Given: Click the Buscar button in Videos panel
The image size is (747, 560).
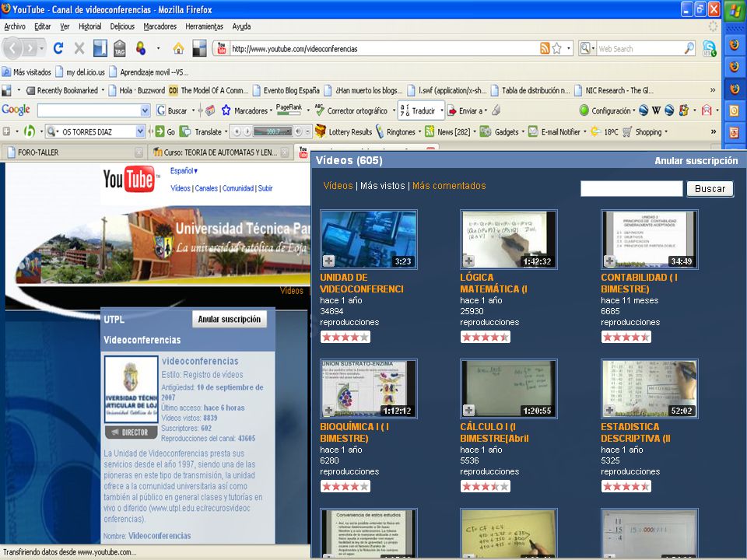Looking at the screenshot, I should [710, 188].
